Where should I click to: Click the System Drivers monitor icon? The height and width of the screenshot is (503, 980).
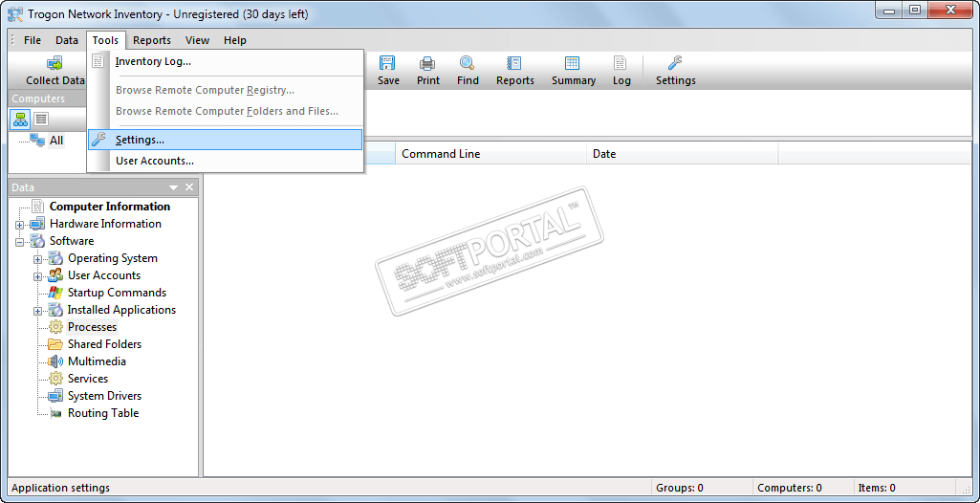click(x=56, y=396)
